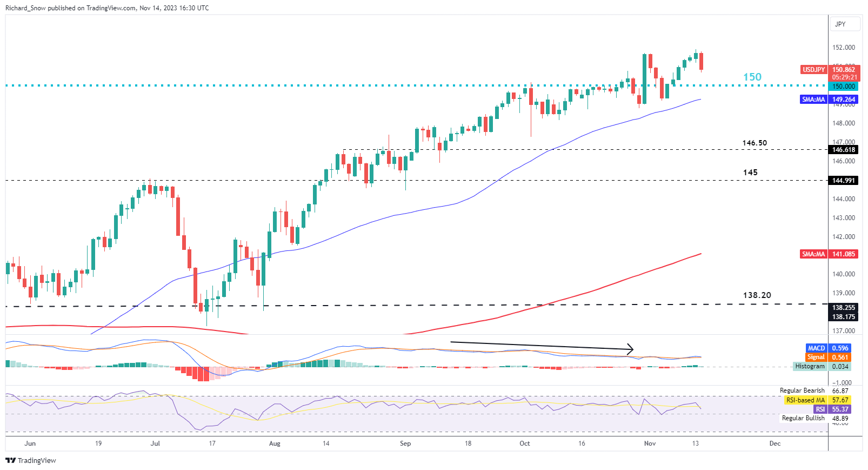This screenshot has height=470, width=868.
Task: Click the 138.255 price label
Action: tap(843, 308)
